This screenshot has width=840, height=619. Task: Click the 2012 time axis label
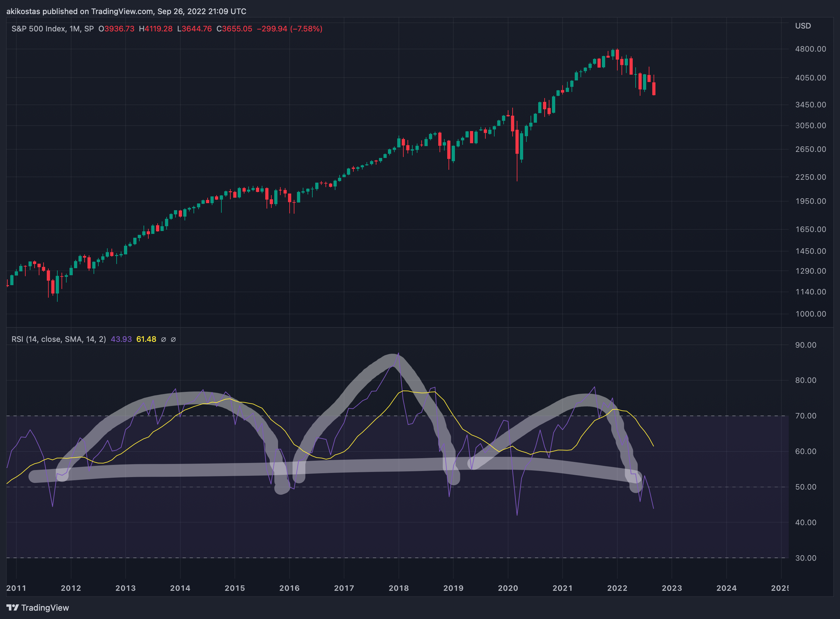click(x=71, y=588)
